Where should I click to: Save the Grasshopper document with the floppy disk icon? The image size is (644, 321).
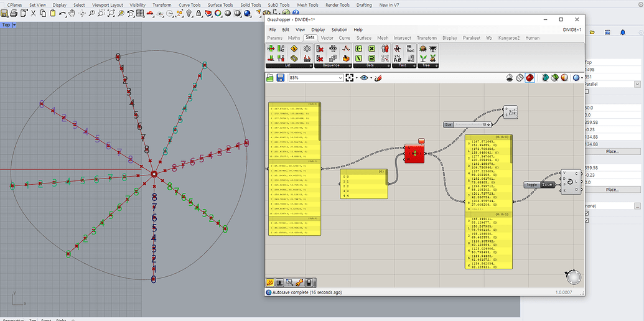[281, 78]
